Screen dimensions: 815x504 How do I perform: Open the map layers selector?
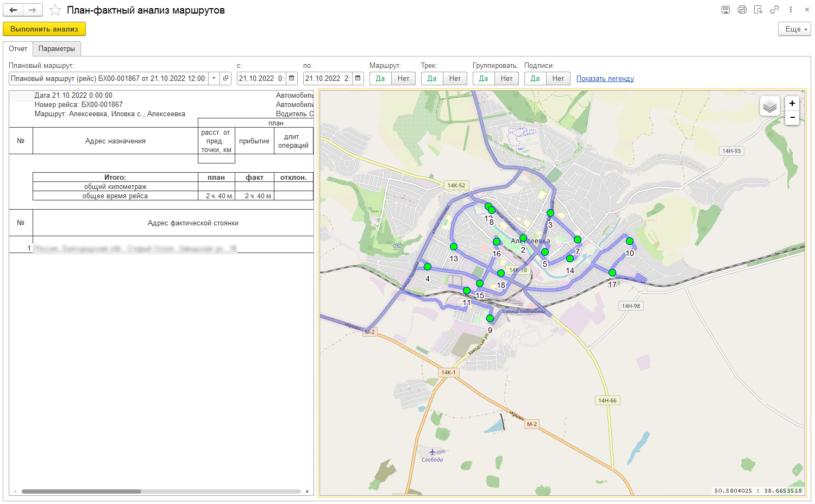[769, 106]
